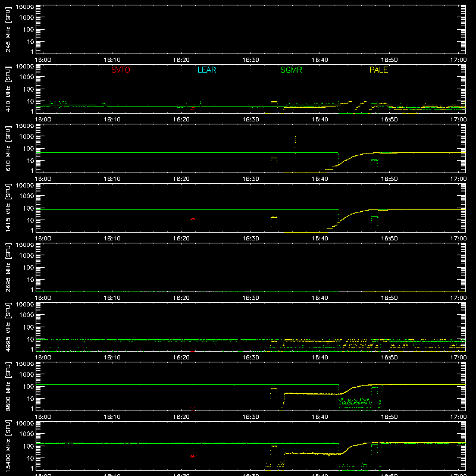Click the 16:30 time label under 1415 MHz panel
Viewport: 476px width, 476px height.
[x=250, y=239]
